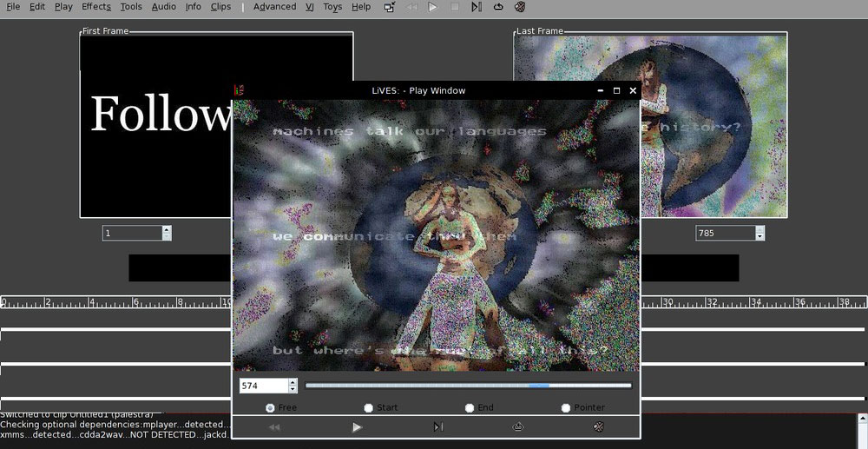
Task: Select the Start radio button
Action: pos(369,408)
